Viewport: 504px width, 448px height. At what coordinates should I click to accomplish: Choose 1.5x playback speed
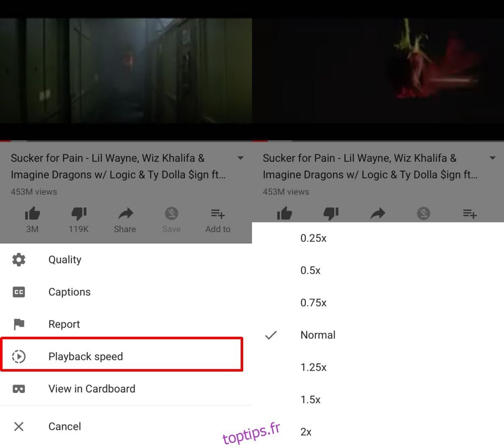tap(378, 400)
